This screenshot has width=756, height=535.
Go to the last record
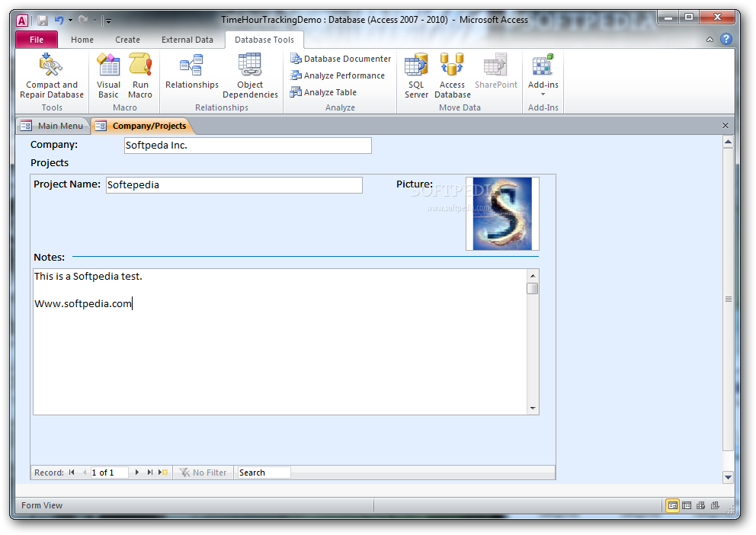click(x=150, y=473)
